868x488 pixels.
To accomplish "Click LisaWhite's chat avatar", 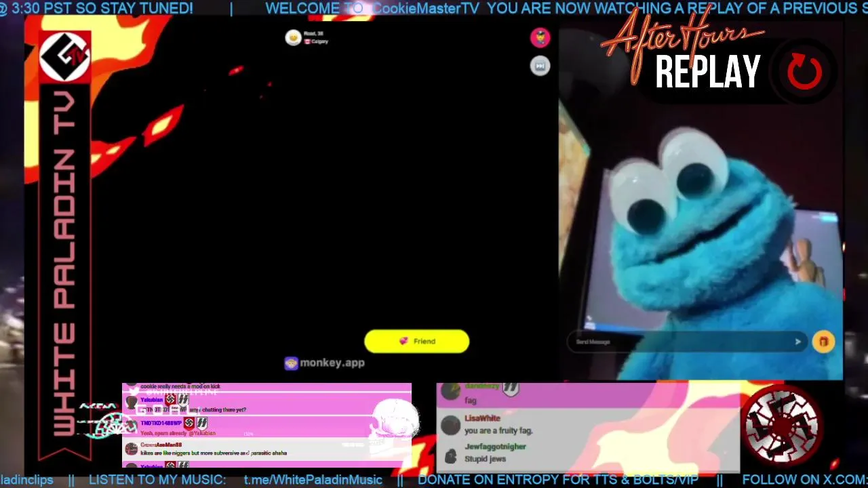I will (450, 425).
